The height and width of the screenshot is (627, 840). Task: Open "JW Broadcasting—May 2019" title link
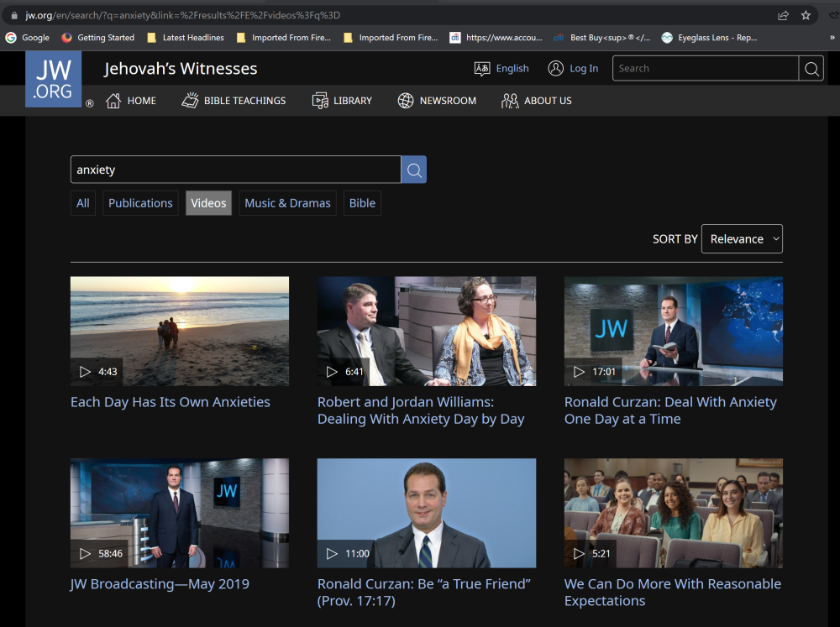click(160, 584)
